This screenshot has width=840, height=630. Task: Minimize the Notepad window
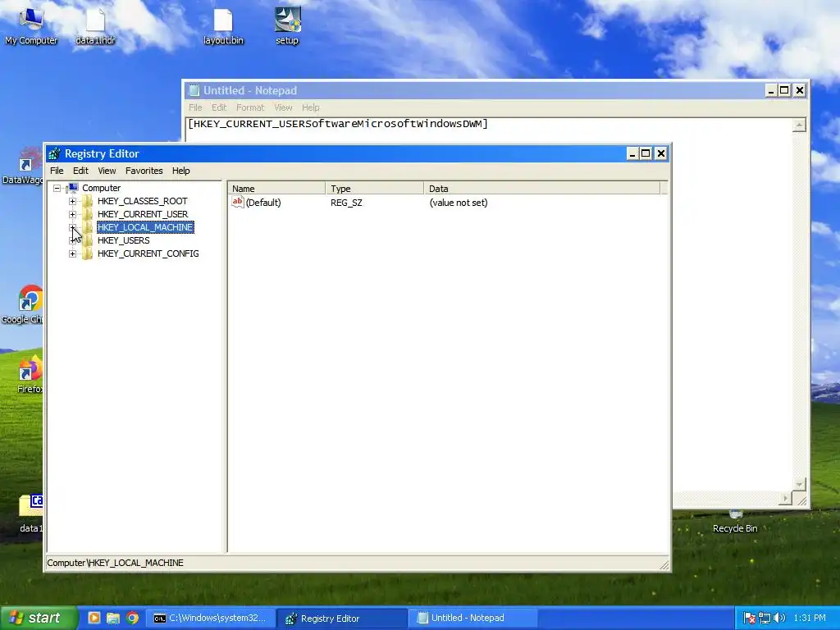coord(770,90)
